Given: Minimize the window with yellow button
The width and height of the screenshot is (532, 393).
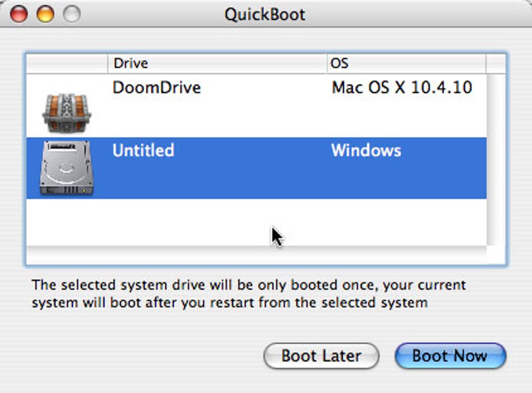Looking at the screenshot, I should pyautogui.click(x=45, y=14).
